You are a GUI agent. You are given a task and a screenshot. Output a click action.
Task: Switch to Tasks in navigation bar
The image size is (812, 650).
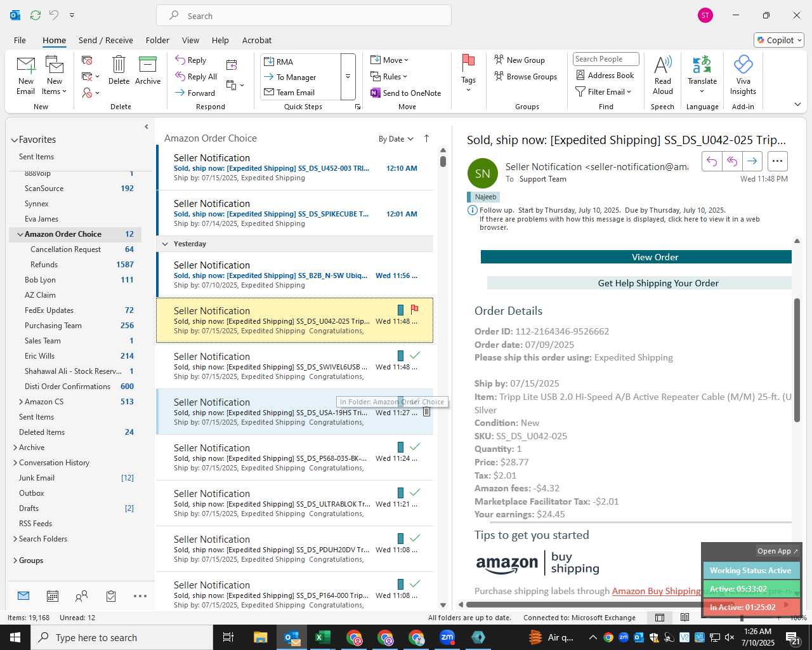[x=111, y=596]
